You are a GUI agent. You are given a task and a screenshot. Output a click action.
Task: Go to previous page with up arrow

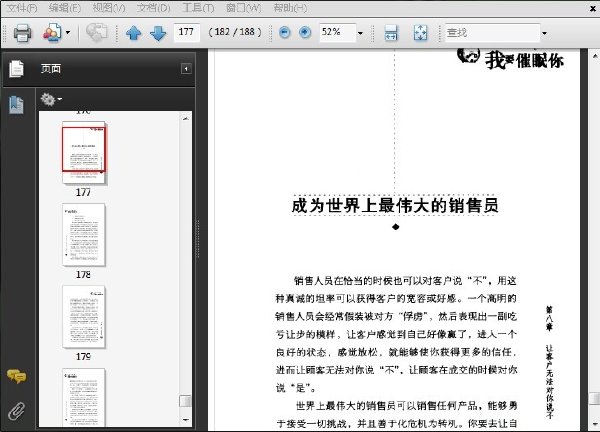[x=134, y=33]
